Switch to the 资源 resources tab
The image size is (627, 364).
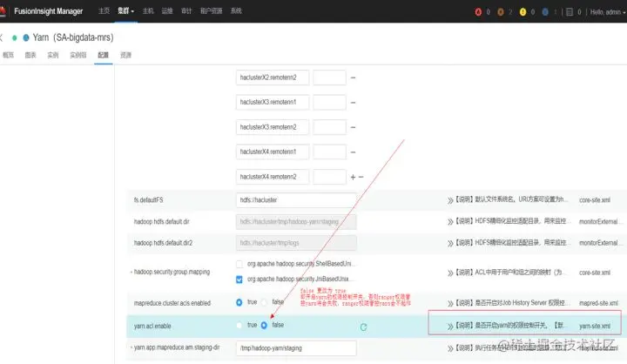pos(125,55)
